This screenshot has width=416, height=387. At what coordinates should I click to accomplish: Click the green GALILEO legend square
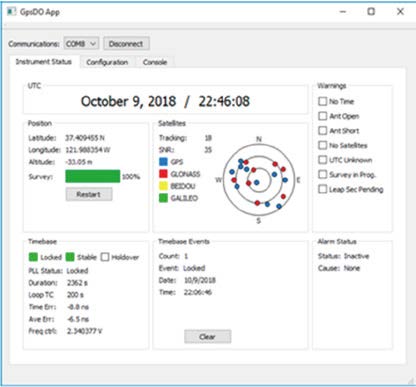(x=163, y=198)
